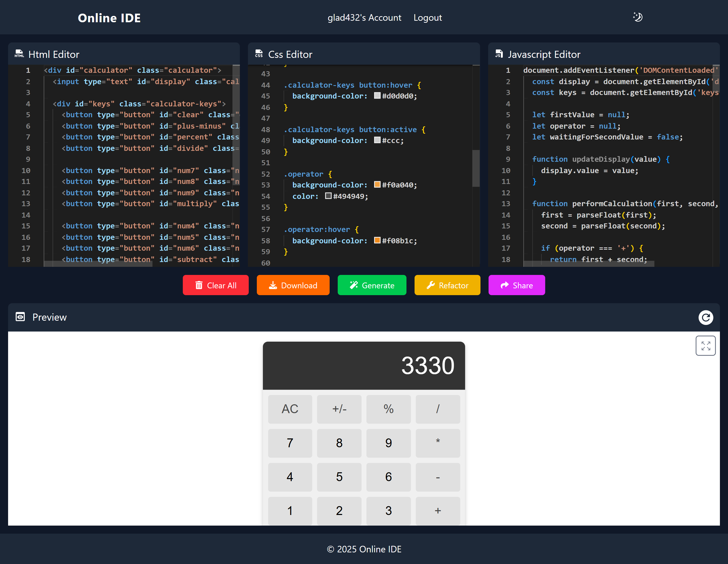Click the Css Editor panel title
Screen dimensions: 728x564
pyautogui.click(x=290, y=54)
